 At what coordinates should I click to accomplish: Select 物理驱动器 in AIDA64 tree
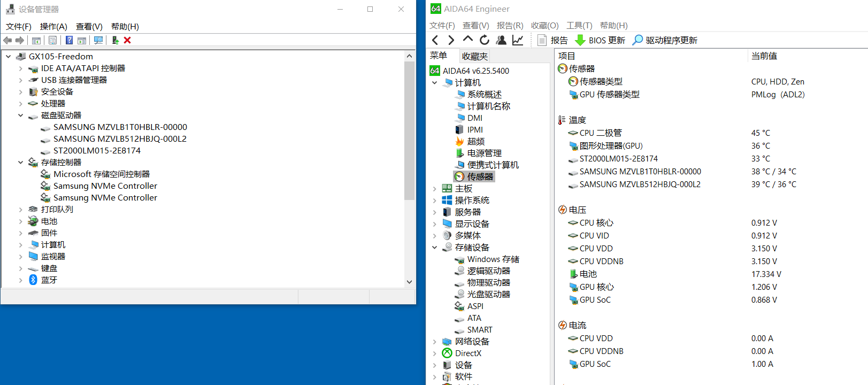click(489, 282)
